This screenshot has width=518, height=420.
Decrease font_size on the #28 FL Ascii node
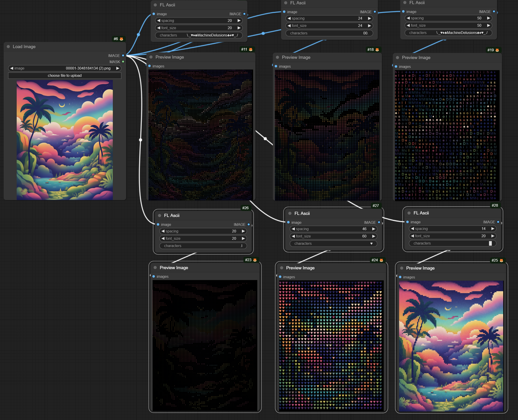[x=412, y=236]
